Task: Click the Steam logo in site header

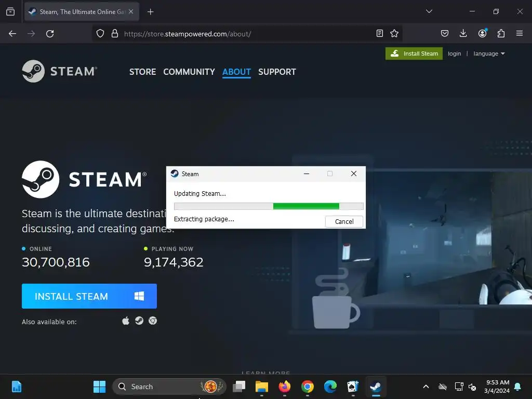Action: [x=60, y=71]
